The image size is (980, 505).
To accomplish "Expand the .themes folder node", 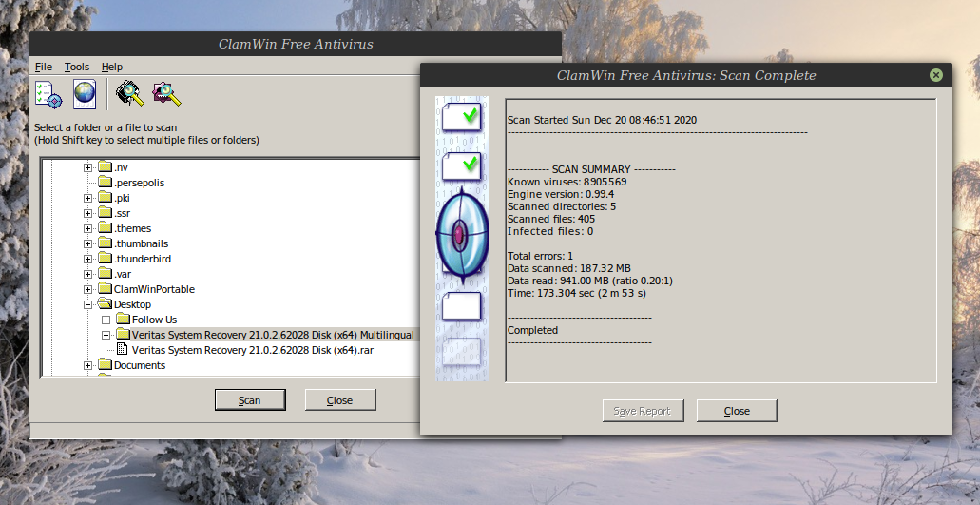I will (x=88, y=228).
